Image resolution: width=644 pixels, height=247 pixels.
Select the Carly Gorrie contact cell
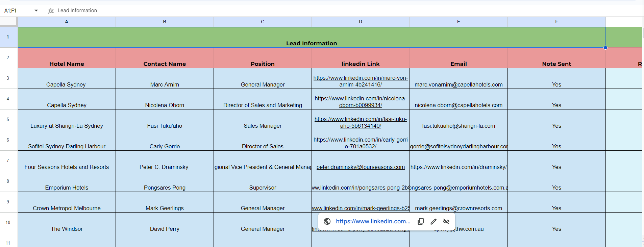click(x=165, y=140)
